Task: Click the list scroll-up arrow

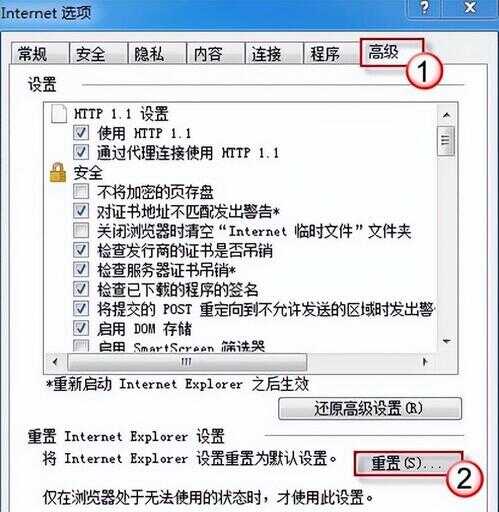Action: point(446,115)
